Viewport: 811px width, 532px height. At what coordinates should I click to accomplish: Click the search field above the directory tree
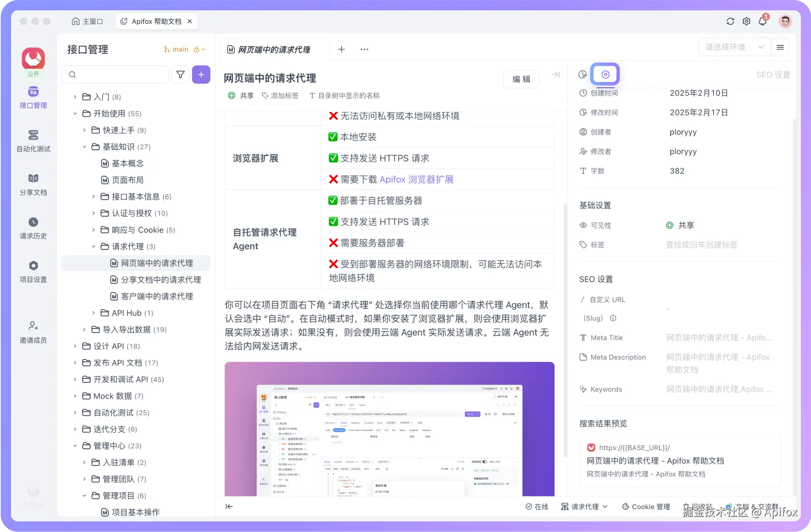pyautogui.click(x=115, y=74)
